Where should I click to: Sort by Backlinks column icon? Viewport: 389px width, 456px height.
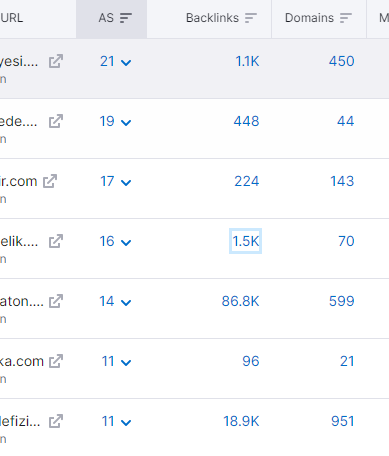tap(251, 18)
